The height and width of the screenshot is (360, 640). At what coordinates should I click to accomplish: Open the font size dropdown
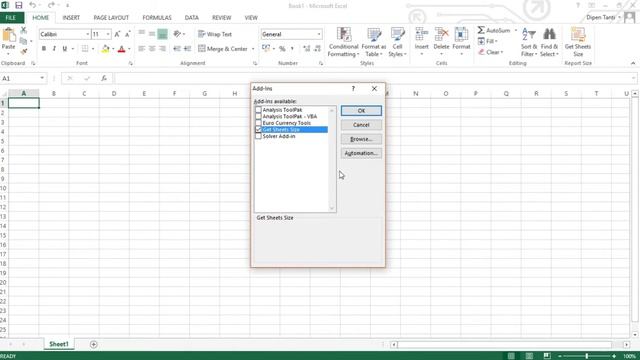tap(108, 34)
